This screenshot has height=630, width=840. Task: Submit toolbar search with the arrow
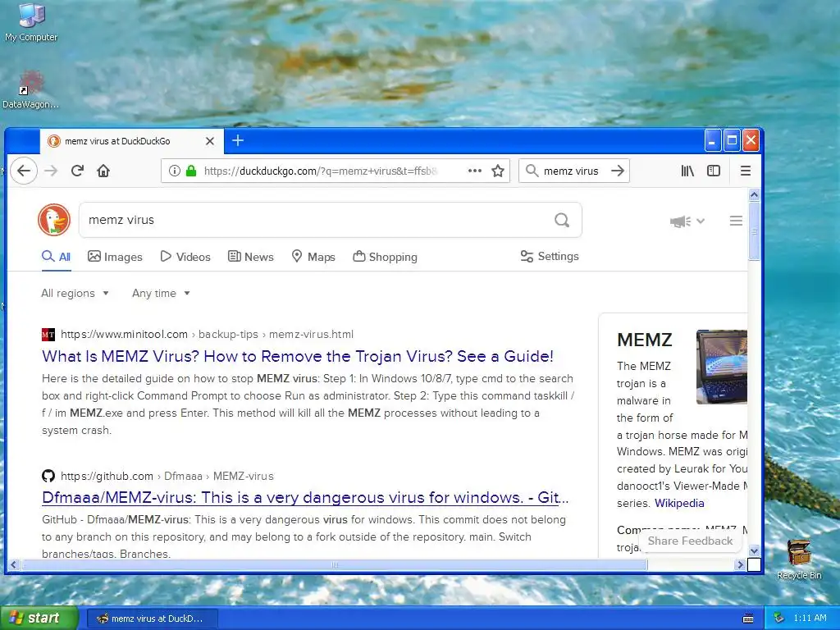coord(618,171)
